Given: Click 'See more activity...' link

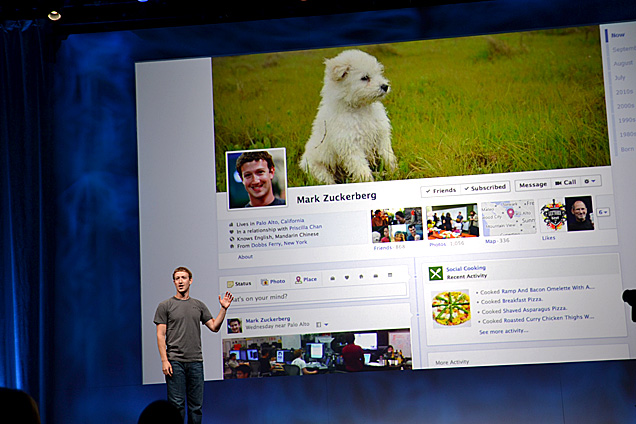Looking at the screenshot, I should [x=503, y=331].
